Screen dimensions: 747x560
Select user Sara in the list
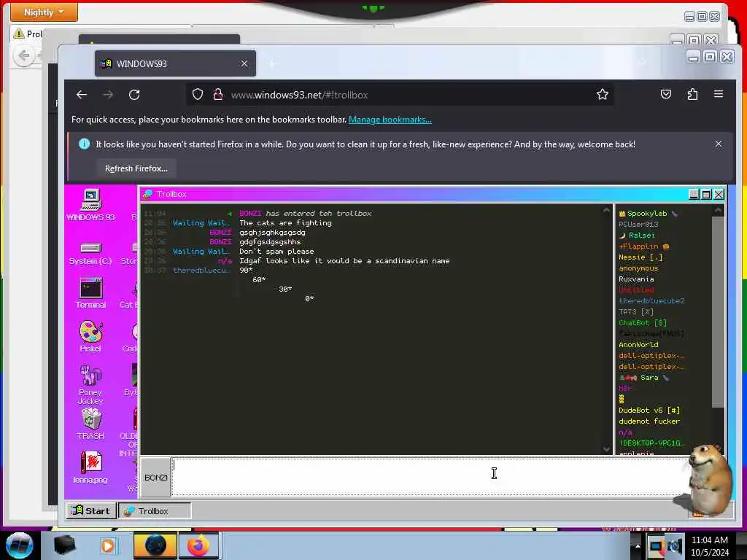[x=644, y=378]
